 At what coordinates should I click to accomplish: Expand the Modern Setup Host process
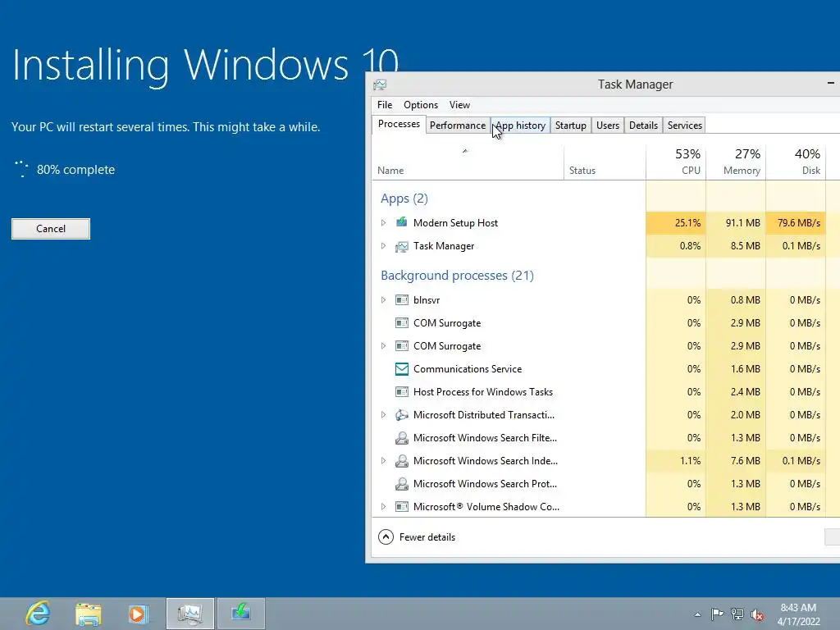coord(383,223)
